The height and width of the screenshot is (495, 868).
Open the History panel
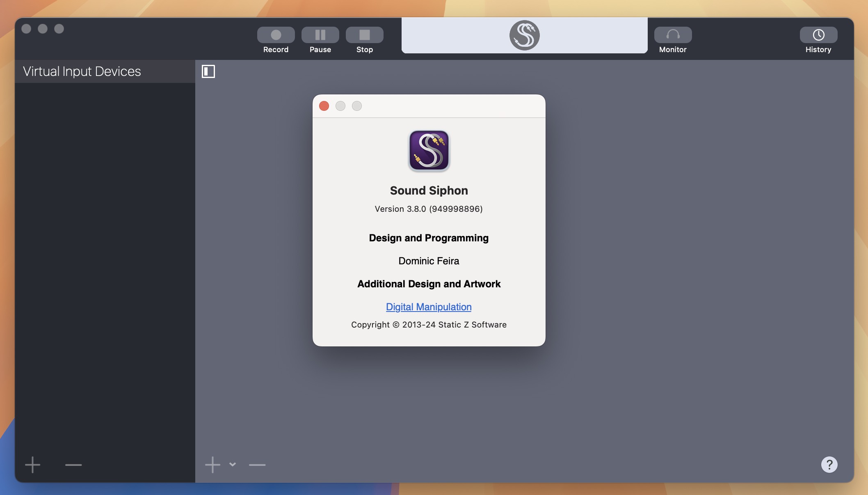click(x=818, y=38)
